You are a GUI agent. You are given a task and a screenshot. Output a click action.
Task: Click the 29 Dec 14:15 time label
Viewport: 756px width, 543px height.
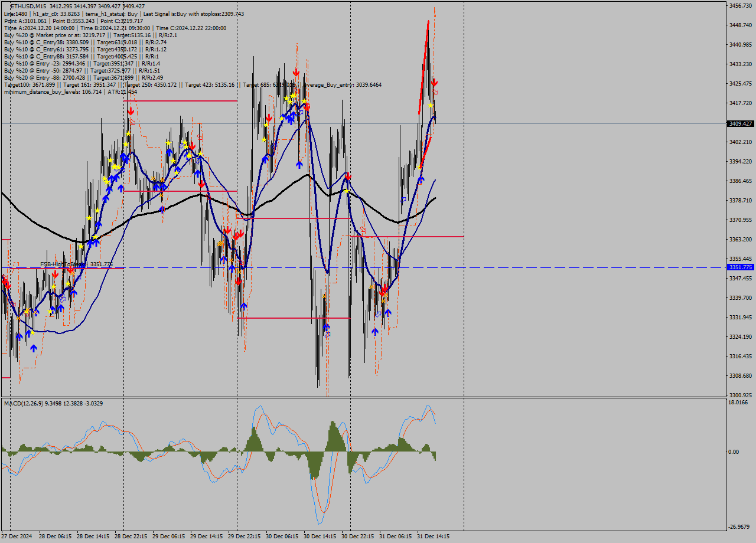tap(206, 537)
